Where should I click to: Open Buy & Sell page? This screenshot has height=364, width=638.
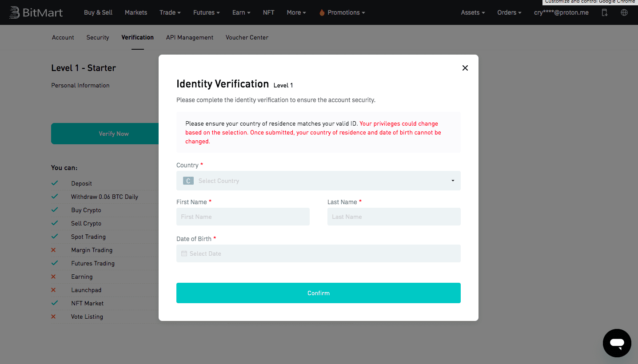pos(98,12)
